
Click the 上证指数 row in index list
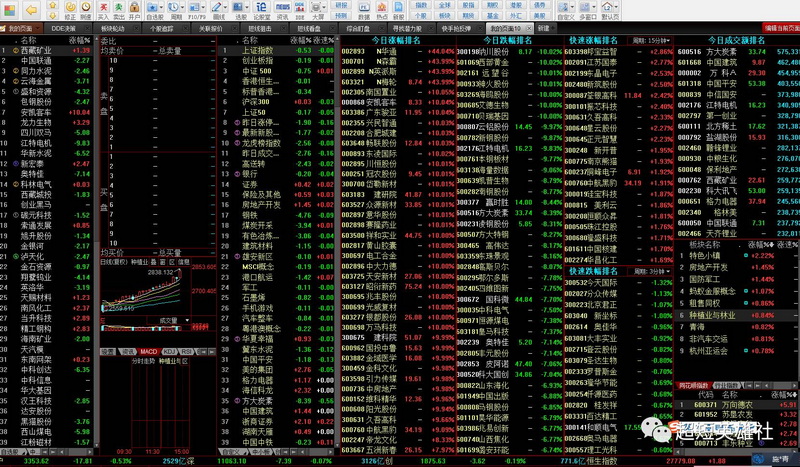pyautogui.click(x=258, y=50)
